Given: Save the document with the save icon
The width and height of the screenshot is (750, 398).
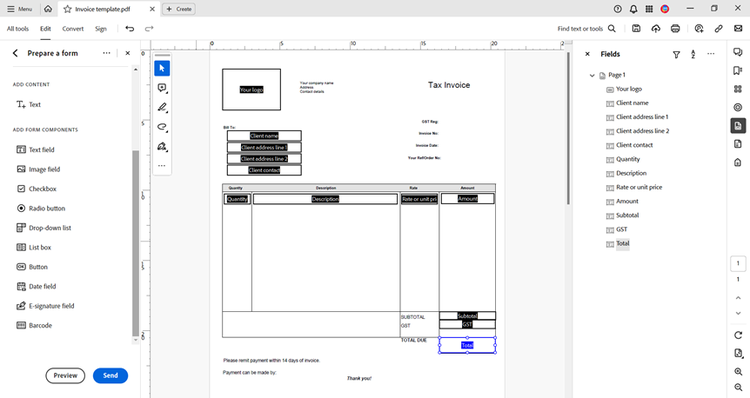Looking at the screenshot, I should tap(636, 29).
